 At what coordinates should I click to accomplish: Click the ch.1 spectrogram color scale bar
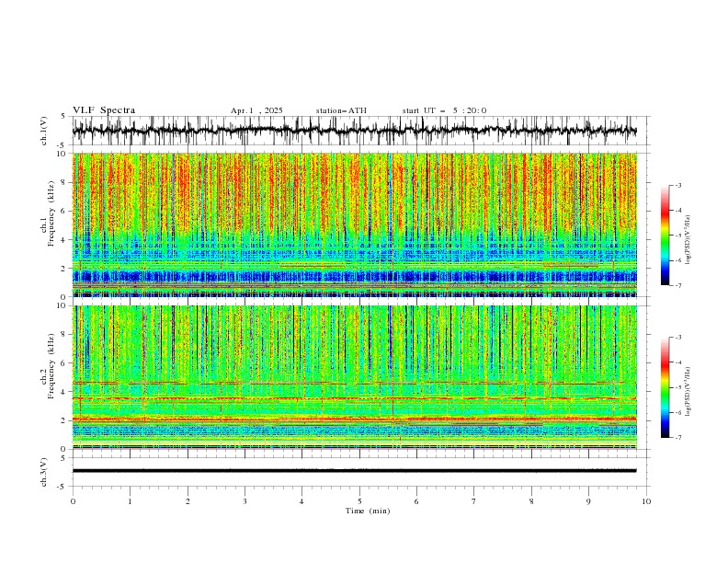point(665,236)
